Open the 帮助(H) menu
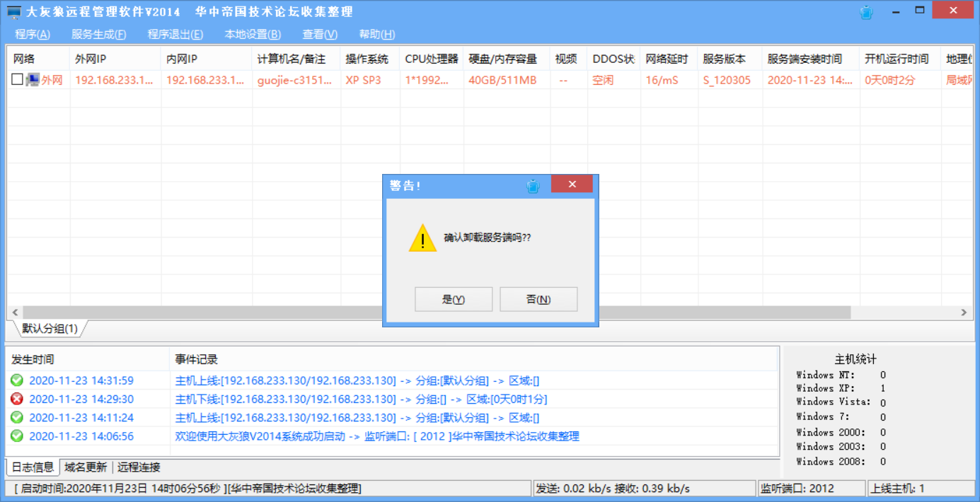 tap(377, 34)
